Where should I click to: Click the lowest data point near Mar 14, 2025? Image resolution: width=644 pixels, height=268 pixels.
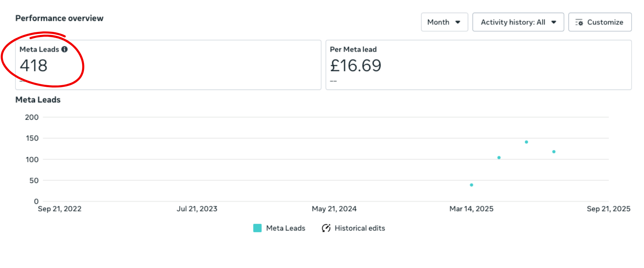472,185
